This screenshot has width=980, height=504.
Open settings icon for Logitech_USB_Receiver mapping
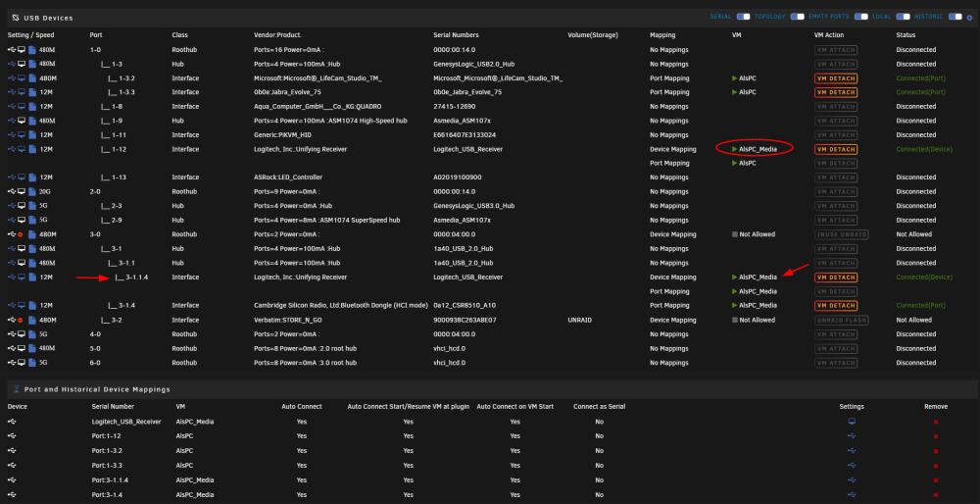click(x=852, y=422)
